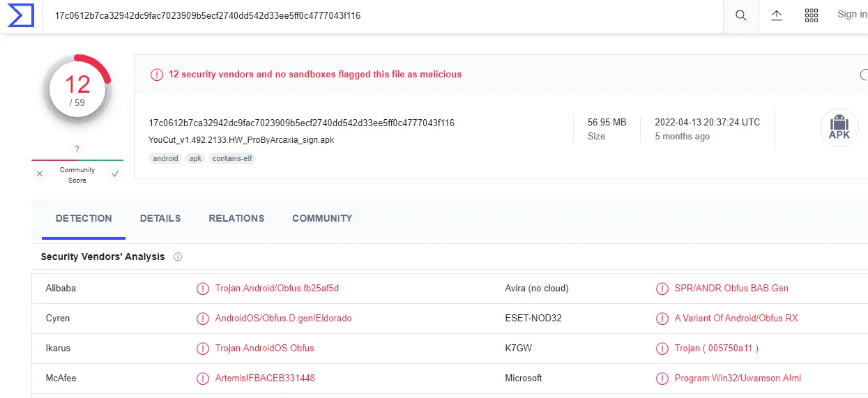The image size is (868, 398).
Task: Click Trojan:Android/Obfus.fb25af5d result text
Action: tap(277, 288)
